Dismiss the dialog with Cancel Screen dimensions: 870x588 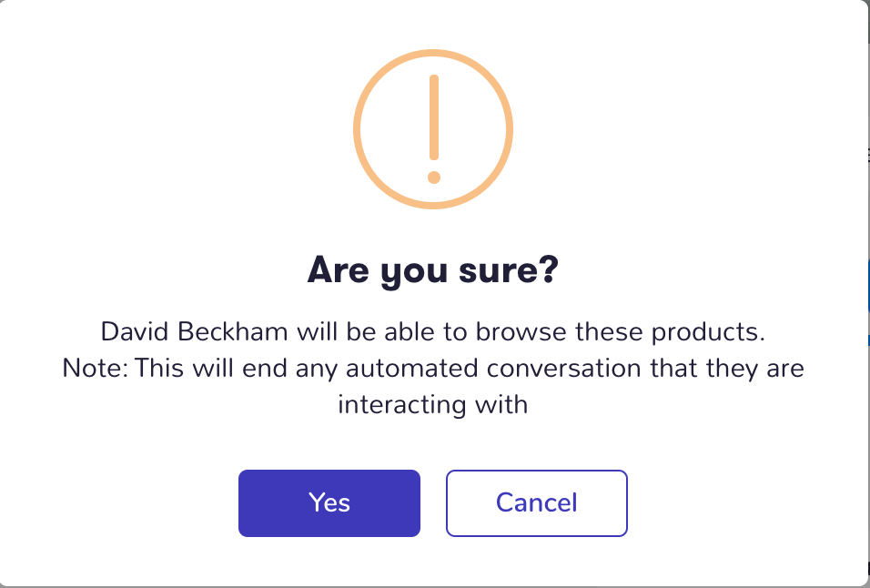tap(537, 503)
